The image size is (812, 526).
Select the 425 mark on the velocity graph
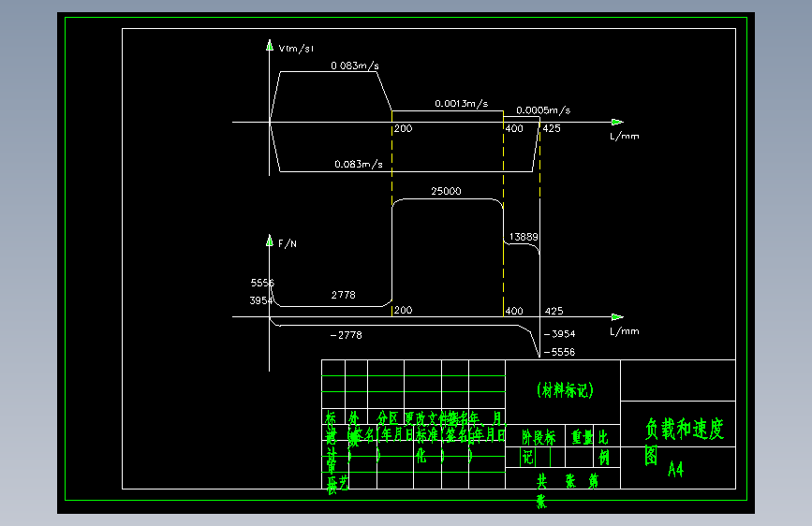(552, 128)
